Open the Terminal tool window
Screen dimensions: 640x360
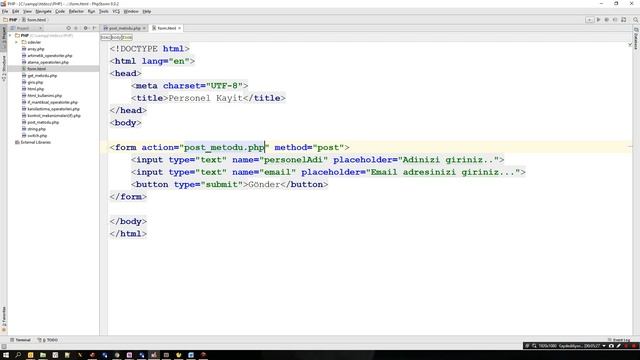tap(20, 340)
